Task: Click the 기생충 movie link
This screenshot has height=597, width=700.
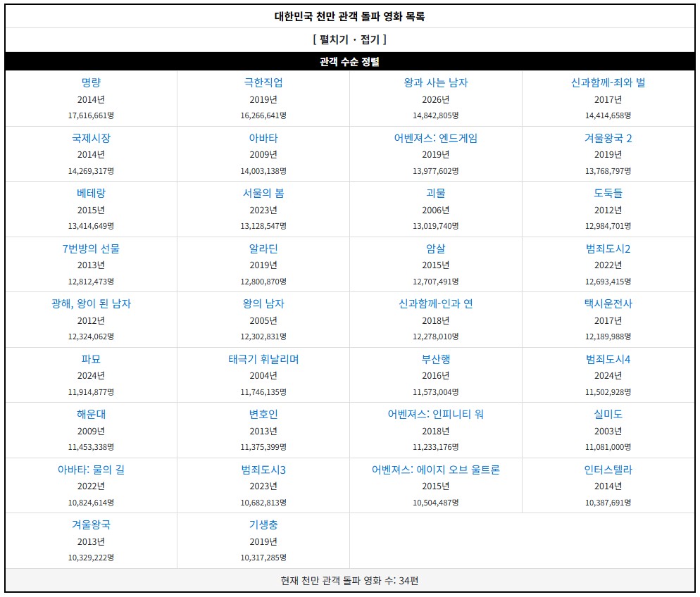Action: 263,524
